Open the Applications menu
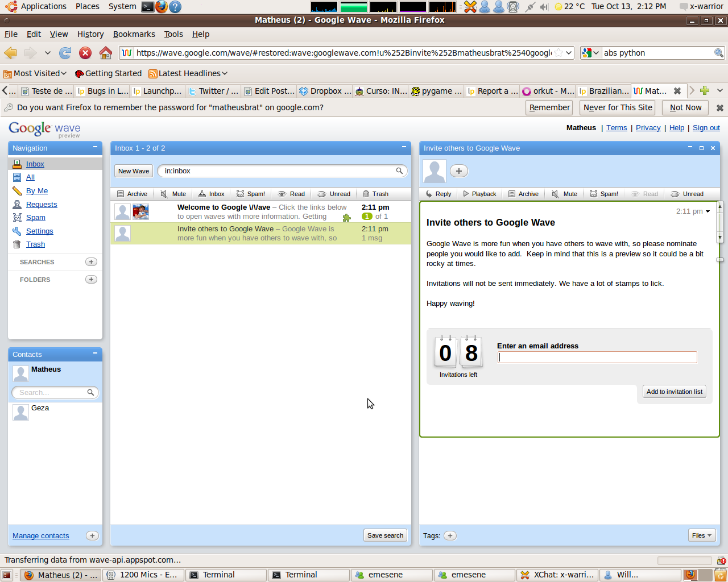 36,6
